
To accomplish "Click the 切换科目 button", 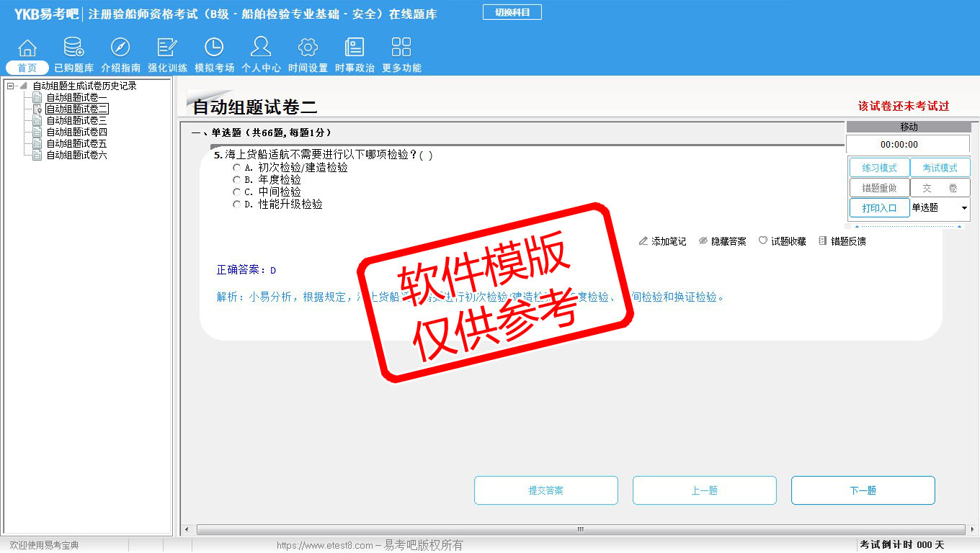I will point(512,12).
